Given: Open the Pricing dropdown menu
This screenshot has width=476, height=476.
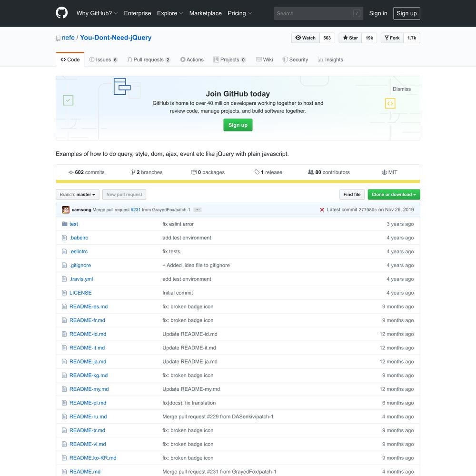Looking at the screenshot, I should (x=239, y=13).
